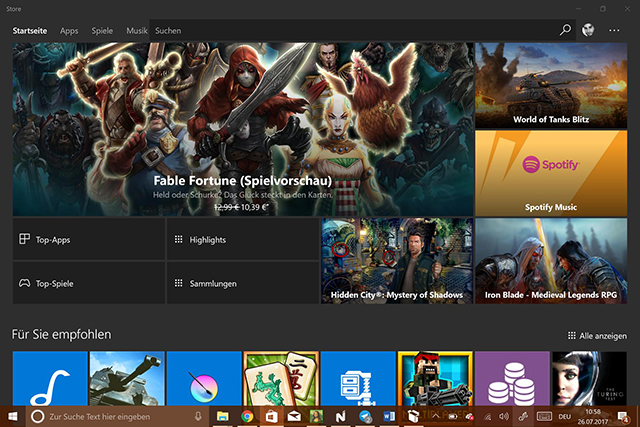Expand the hidden tray icons chevron
Image resolution: width=640 pixels, height=427 pixels.
(x=436, y=416)
